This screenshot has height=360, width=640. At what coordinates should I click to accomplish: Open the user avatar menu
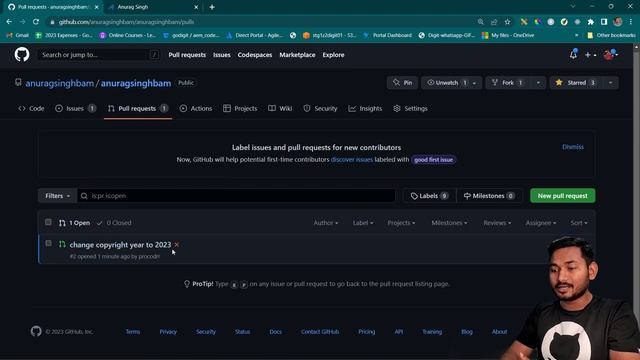point(611,54)
